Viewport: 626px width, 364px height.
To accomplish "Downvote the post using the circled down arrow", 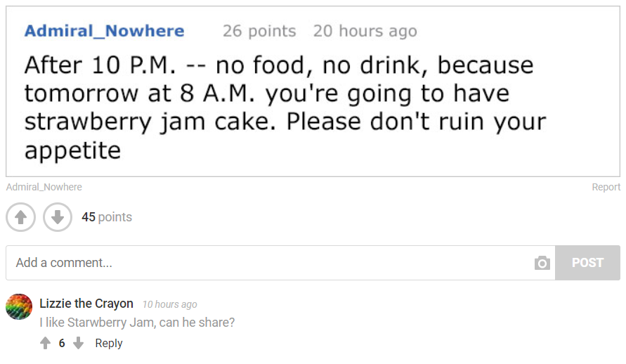I will point(58,217).
